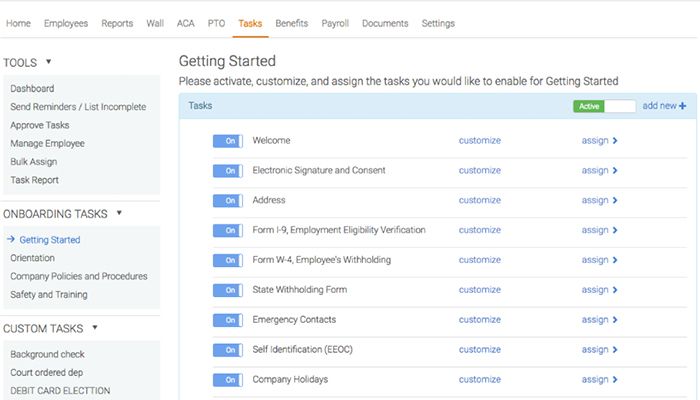Switch off the Company Holidays task
Screen dimensions: 700x400
tap(227, 381)
